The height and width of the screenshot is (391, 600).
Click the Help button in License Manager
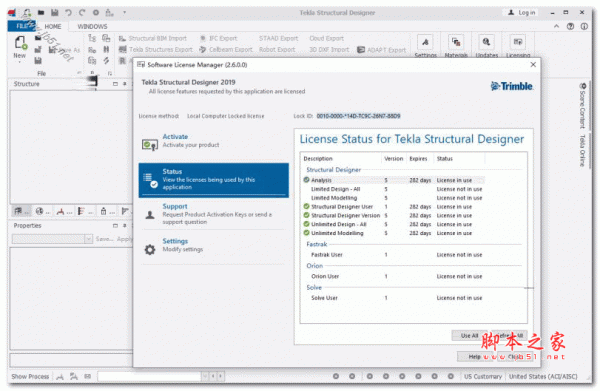pyautogui.click(x=474, y=357)
